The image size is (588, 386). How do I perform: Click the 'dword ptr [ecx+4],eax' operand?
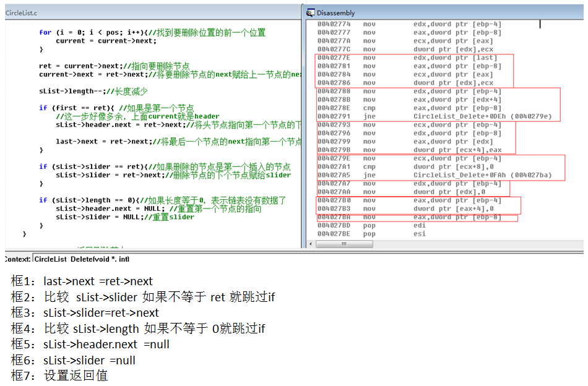(457, 150)
